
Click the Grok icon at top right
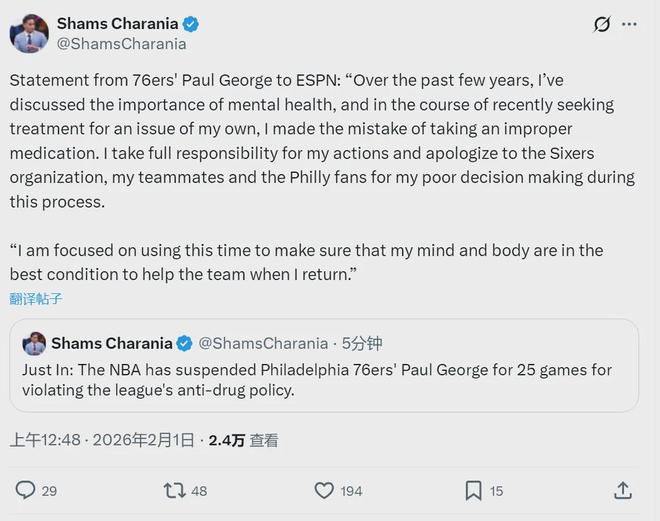602,24
